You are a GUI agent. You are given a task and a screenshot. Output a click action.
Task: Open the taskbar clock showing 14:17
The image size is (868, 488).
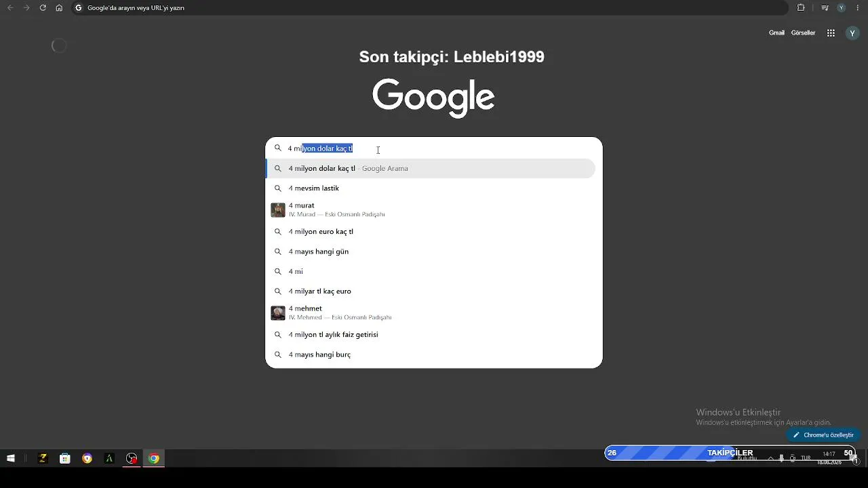coord(829,458)
